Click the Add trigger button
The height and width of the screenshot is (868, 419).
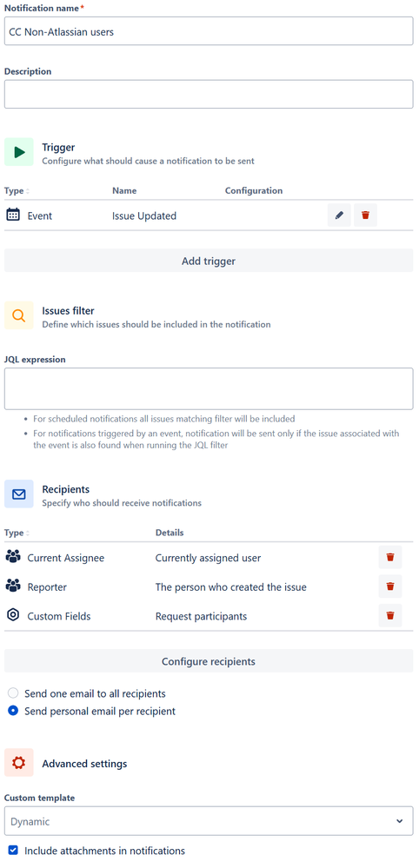point(209,261)
